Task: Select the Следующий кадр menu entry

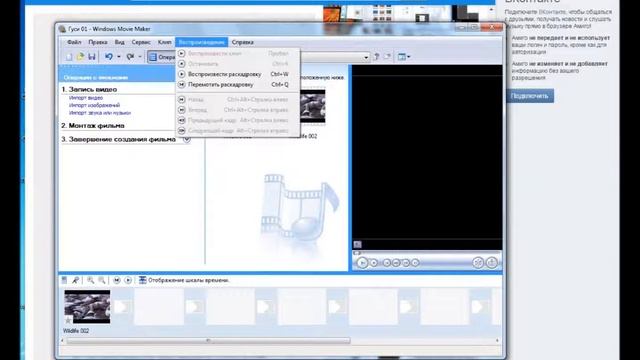Action: pos(238,131)
